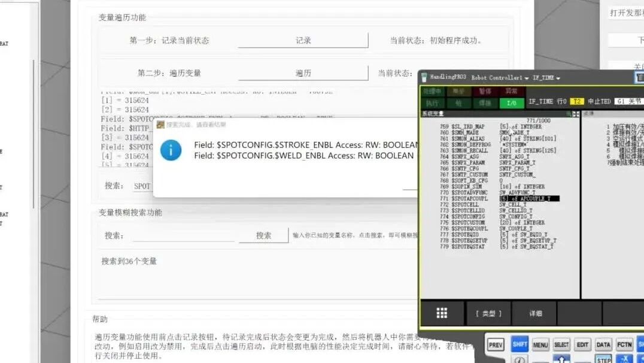The width and height of the screenshot is (644, 363).
Task: Click the 搜索 button for fuzzy variable search
Action: click(x=262, y=236)
